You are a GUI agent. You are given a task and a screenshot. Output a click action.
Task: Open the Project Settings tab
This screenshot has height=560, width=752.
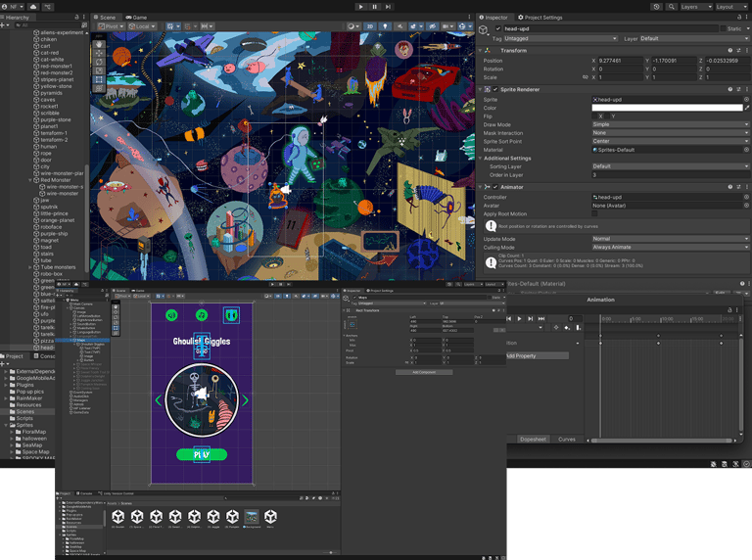[x=540, y=17]
